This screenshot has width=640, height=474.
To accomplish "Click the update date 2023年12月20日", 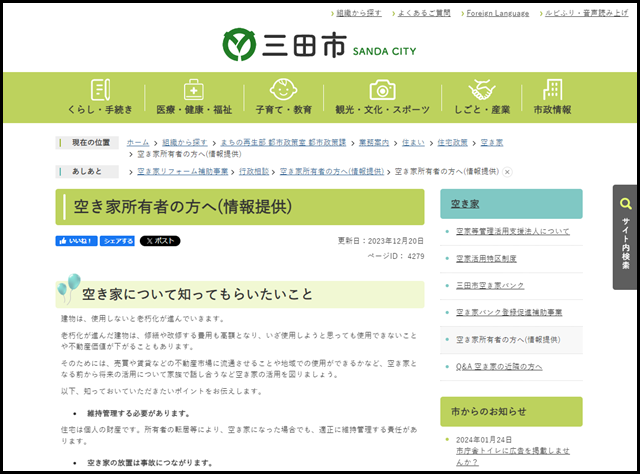I will (396, 241).
